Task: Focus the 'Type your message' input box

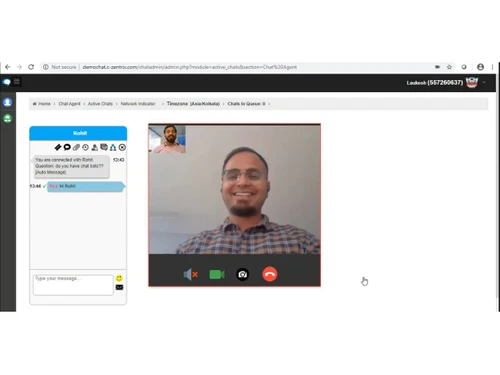Action: (73, 285)
